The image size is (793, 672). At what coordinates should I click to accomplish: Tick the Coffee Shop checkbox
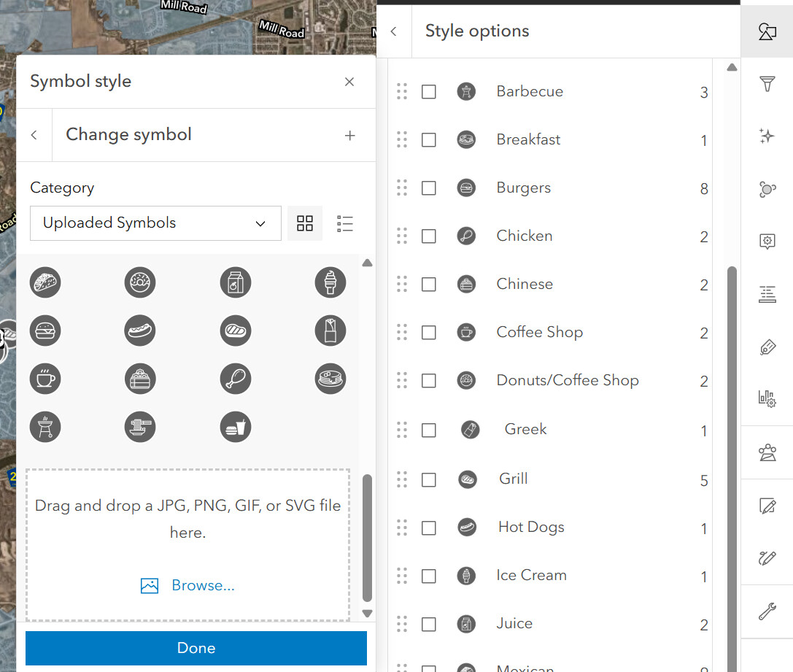[x=429, y=333]
